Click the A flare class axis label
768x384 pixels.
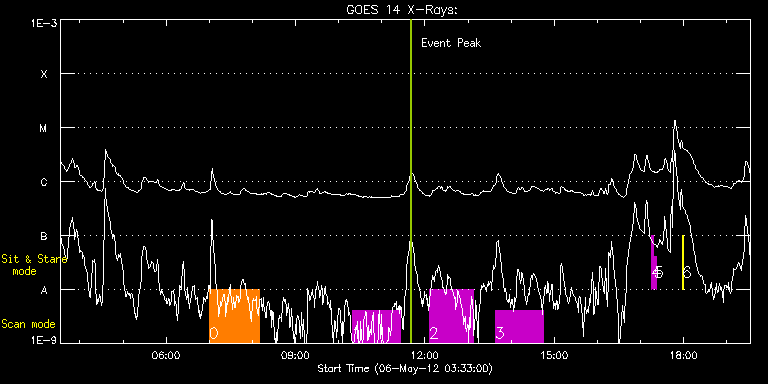pos(44,290)
